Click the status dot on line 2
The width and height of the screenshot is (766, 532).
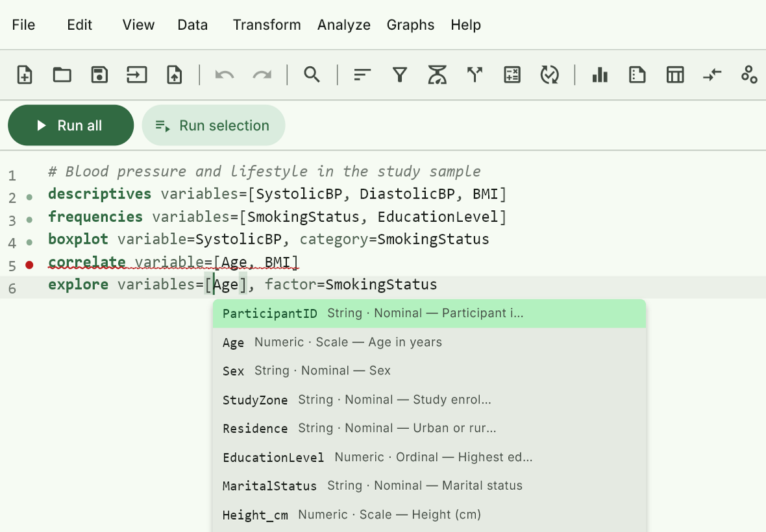click(29, 197)
